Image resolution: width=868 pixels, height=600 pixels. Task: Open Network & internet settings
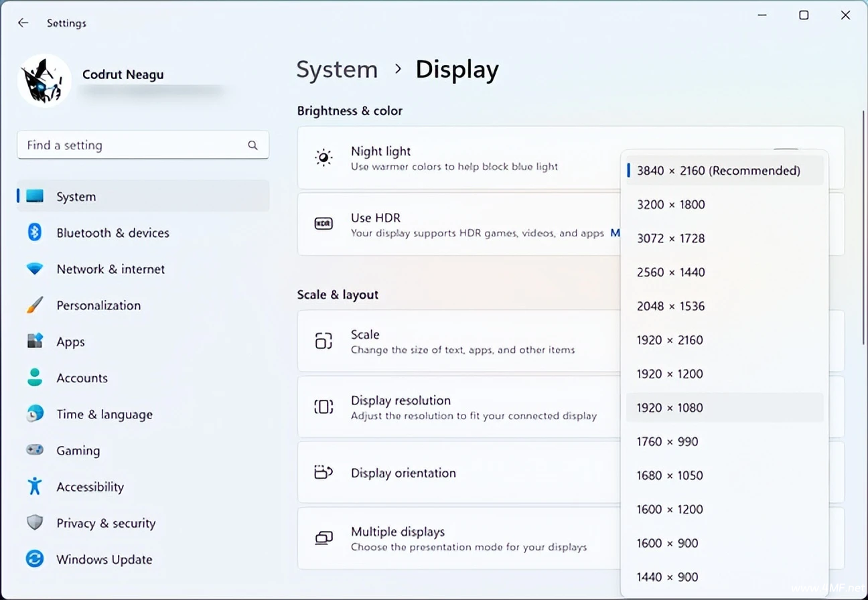[x=110, y=269]
